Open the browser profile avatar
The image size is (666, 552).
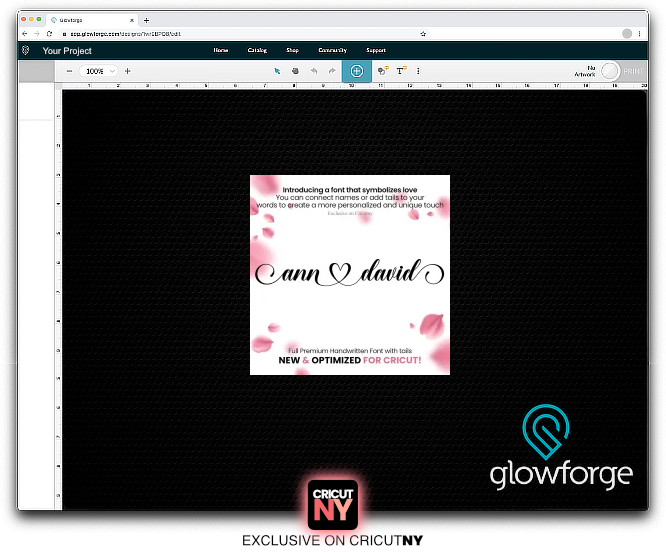click(627, 34)
